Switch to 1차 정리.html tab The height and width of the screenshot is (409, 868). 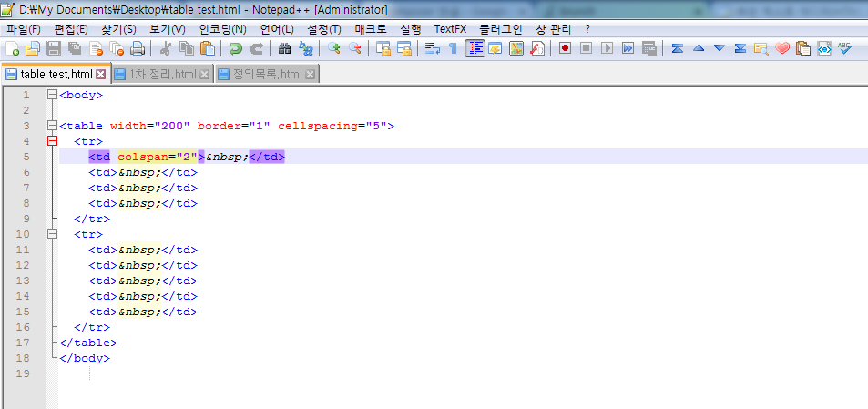pyautogui.click(x=163, y=75)
